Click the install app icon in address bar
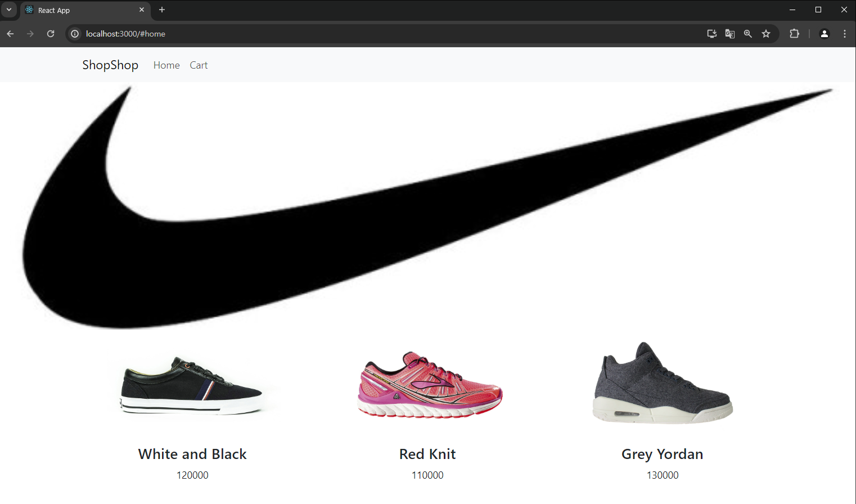856x504 pixels. pos(712,34)
